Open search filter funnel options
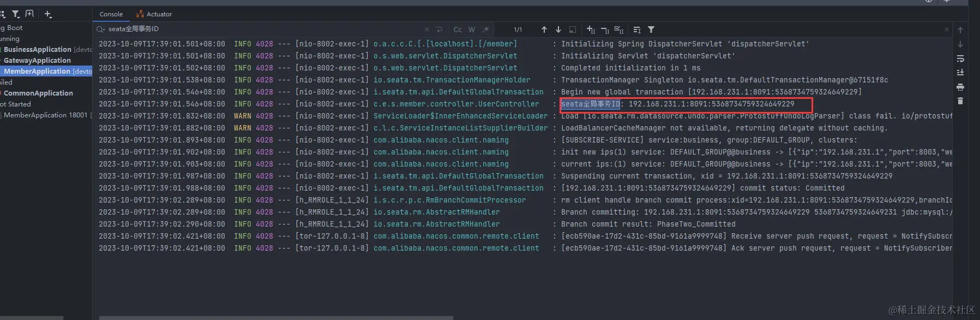The height and width of the screenshot is (320, 980). click(651, 29)
